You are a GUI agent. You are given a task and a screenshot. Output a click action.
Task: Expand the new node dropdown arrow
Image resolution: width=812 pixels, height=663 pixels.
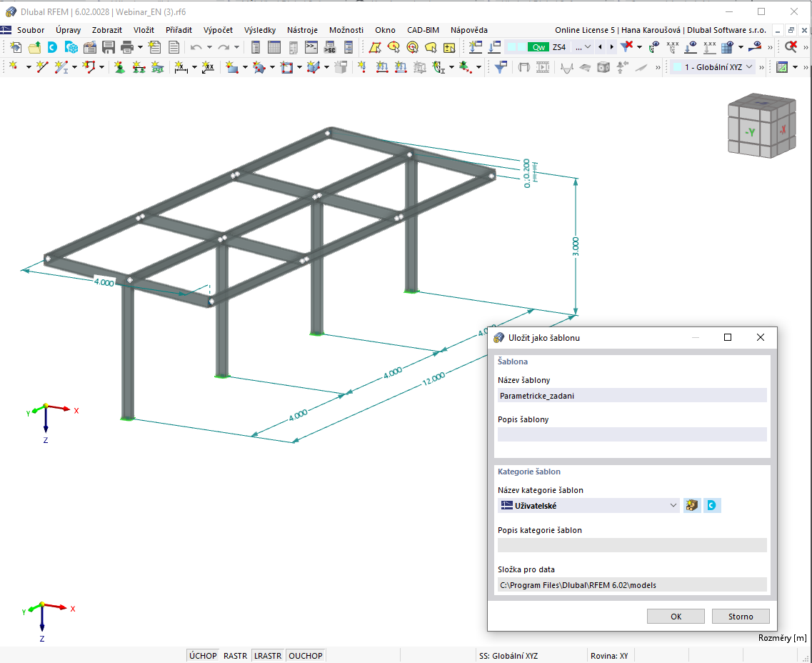click(x=28, y=67)
